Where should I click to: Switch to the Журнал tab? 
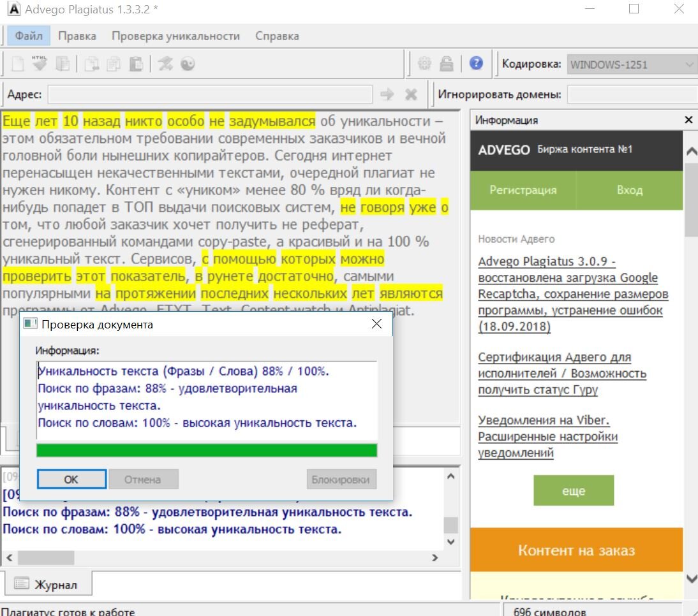pos(48,584)
